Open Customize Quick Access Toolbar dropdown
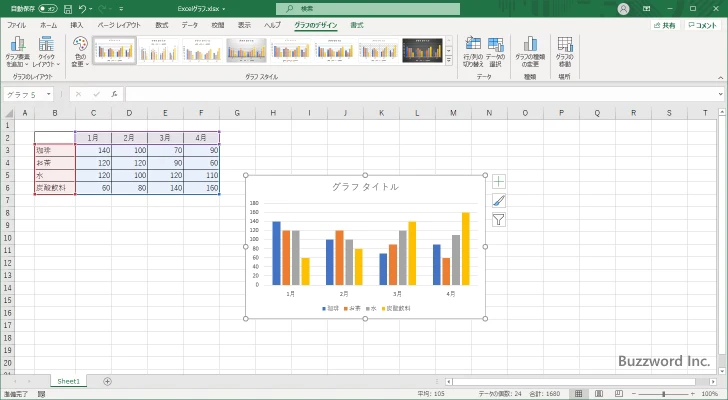Image resolution: width=728 pixels, height=400 pixels. [121, 9]
